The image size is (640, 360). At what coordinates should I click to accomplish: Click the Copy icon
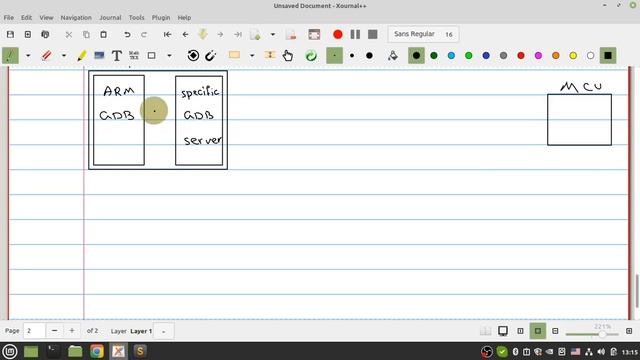click(86, 35)
